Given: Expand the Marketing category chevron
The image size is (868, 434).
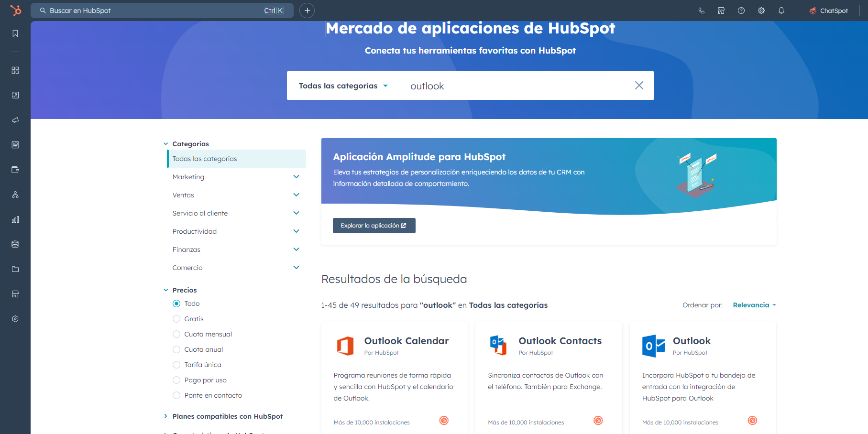Looking at the screenshot, I should point(296,177).
